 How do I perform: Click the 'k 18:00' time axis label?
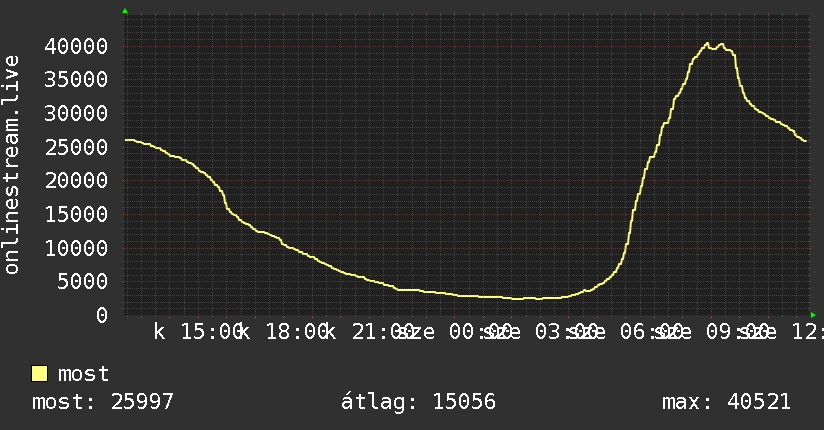pos(285,332)
